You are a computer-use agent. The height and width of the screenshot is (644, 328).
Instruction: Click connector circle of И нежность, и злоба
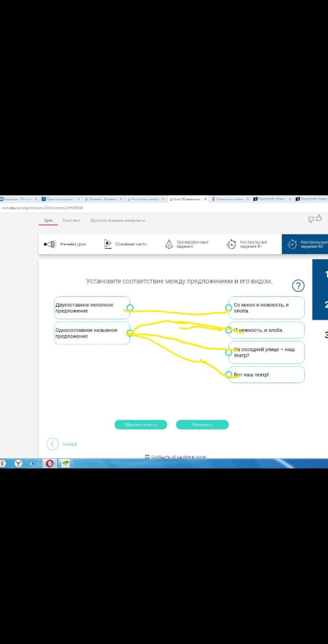[229, 330]
